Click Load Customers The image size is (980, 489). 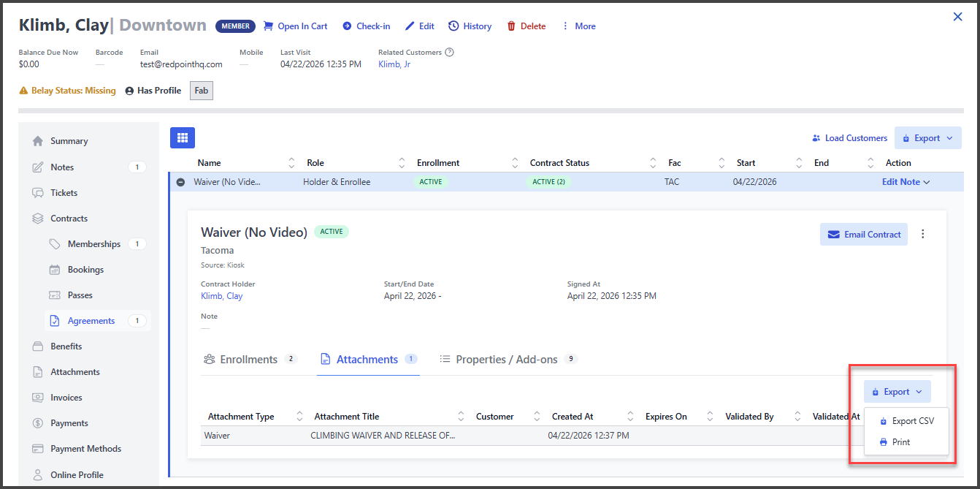(x=849, y=138)
